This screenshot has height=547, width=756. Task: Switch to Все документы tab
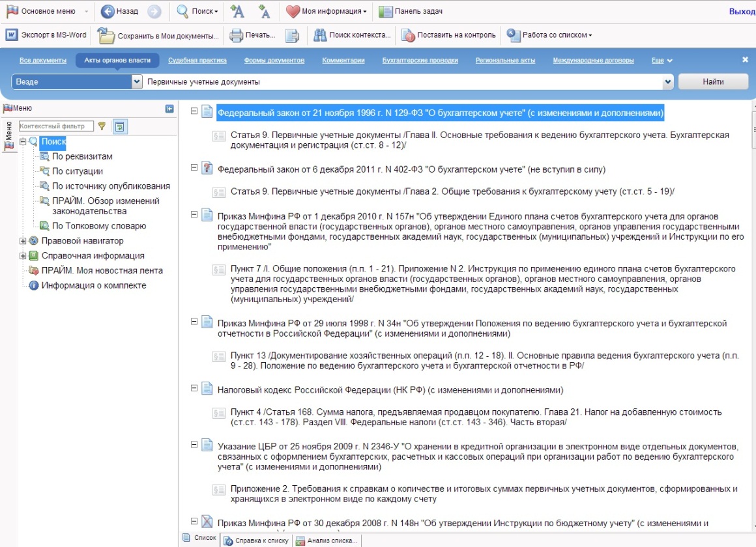coord(43,61)
